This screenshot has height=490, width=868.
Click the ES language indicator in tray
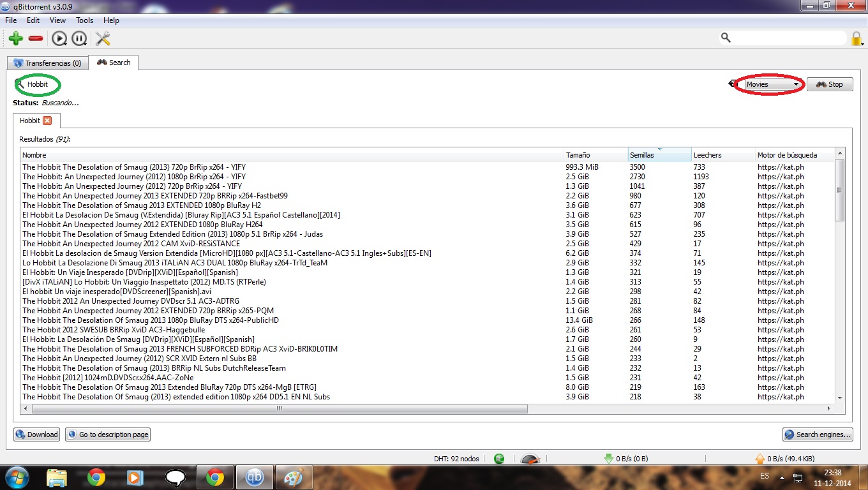tap(765, 476)
